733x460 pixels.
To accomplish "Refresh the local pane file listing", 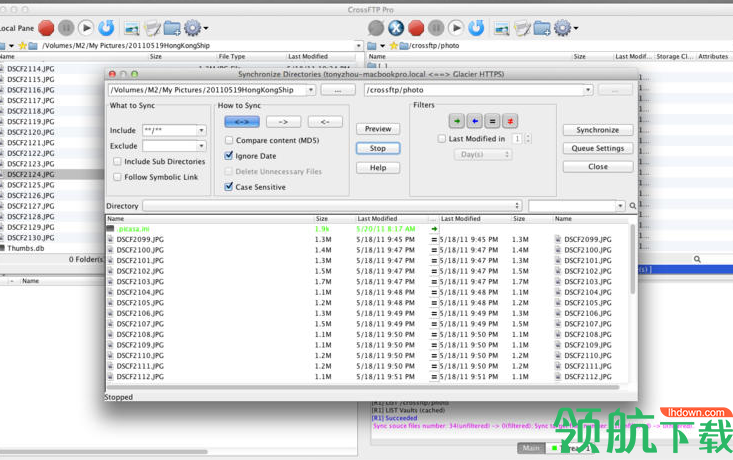I will tap(106, 28).
